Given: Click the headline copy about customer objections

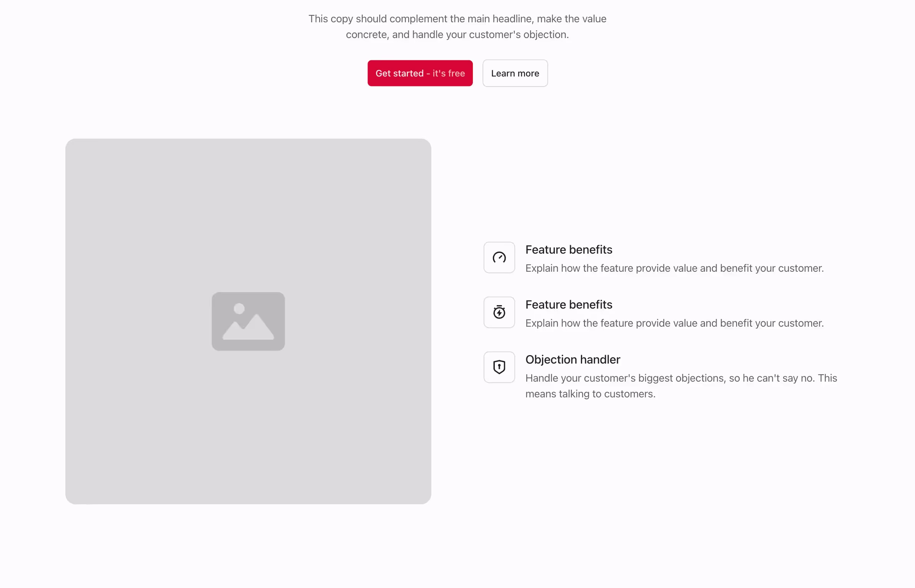Looking at the screenshot, I should [457, 26].
